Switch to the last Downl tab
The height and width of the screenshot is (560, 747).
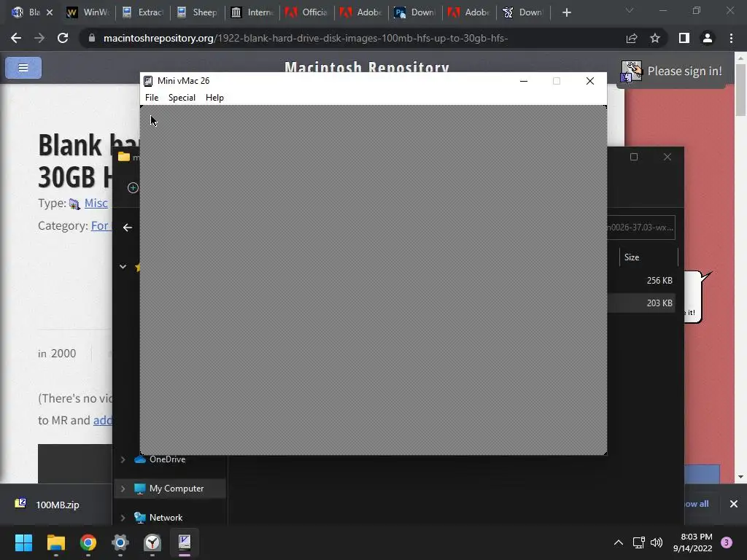pyautogui.click(x=523, y=12)
